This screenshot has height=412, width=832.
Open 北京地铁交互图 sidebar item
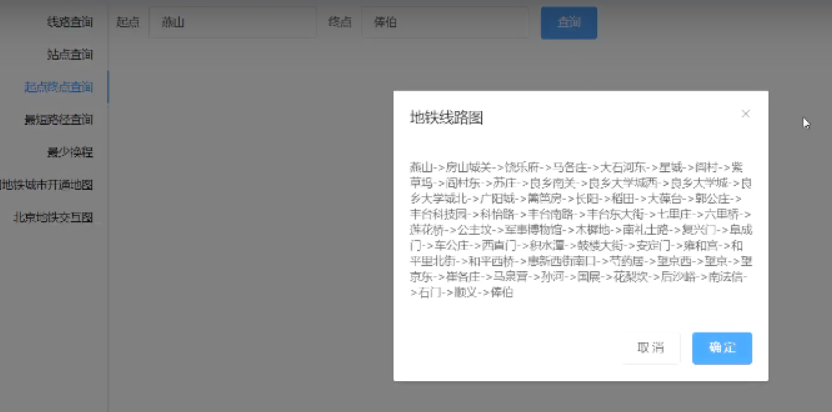pos(54,217)
